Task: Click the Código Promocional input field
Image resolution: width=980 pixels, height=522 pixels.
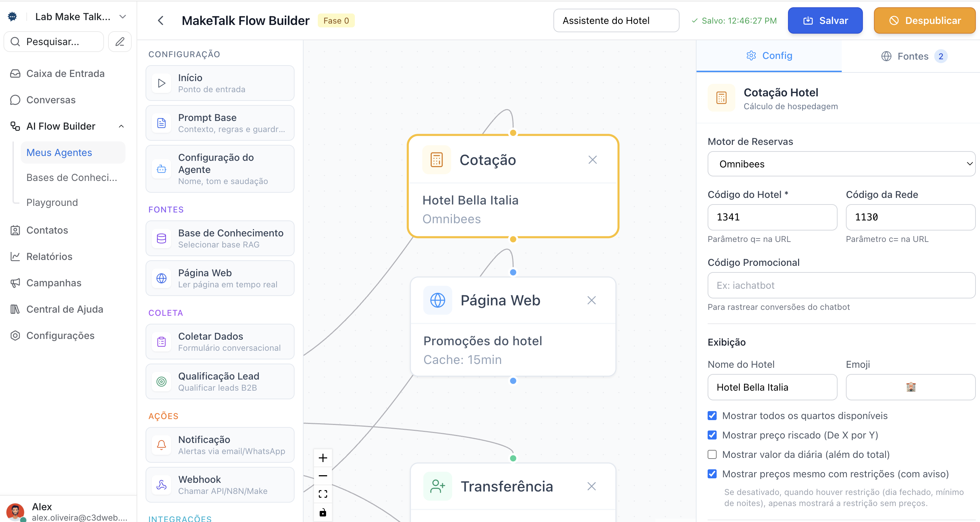Action: (841, 285)
